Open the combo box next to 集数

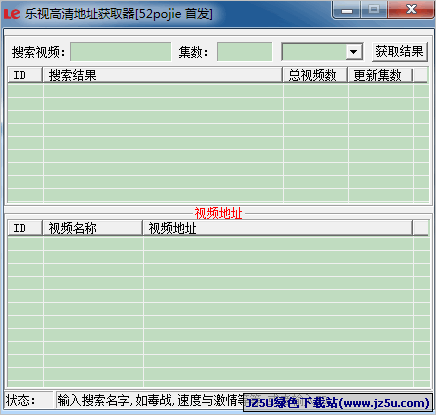[x=354, y=52]
